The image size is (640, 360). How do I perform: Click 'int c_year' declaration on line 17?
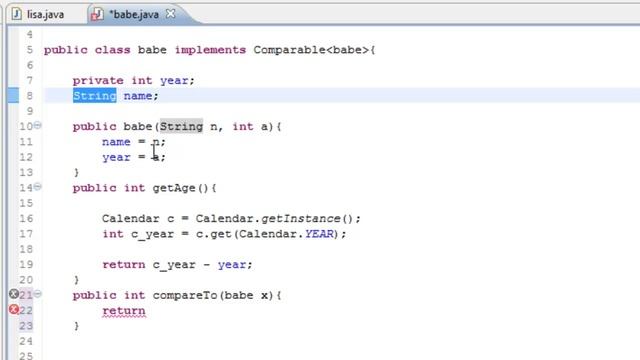point(138,234)
